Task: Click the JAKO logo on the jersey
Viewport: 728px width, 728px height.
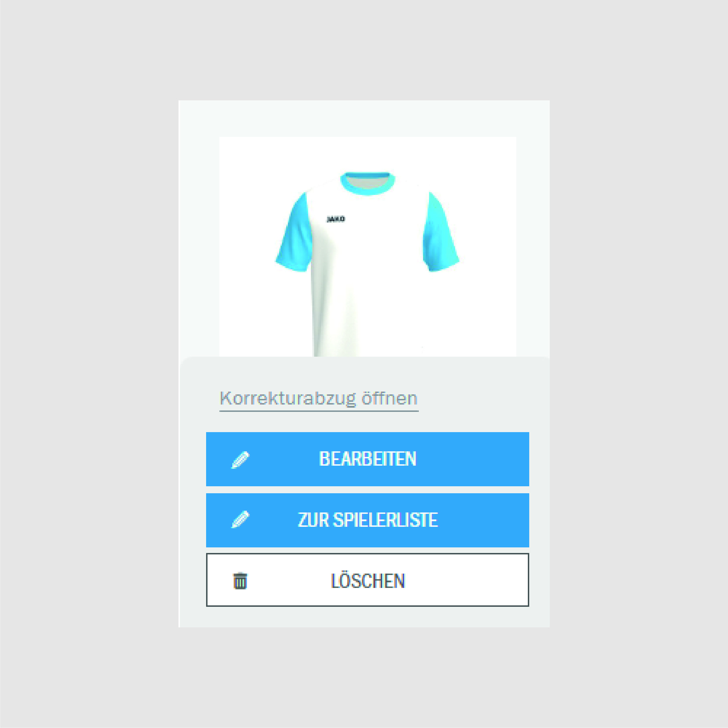Action: pos(335,219)
